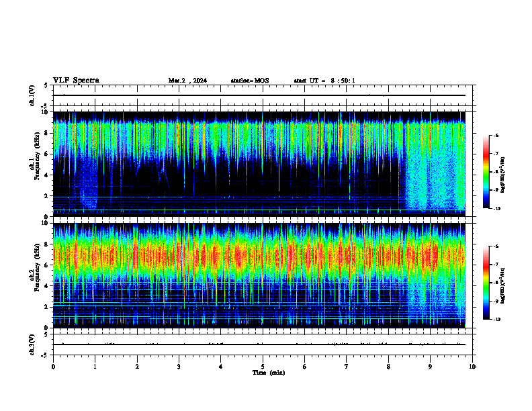Click the ch.1 voltage trace line
This screenshot has width=532, height=411.
click(259, 95)
